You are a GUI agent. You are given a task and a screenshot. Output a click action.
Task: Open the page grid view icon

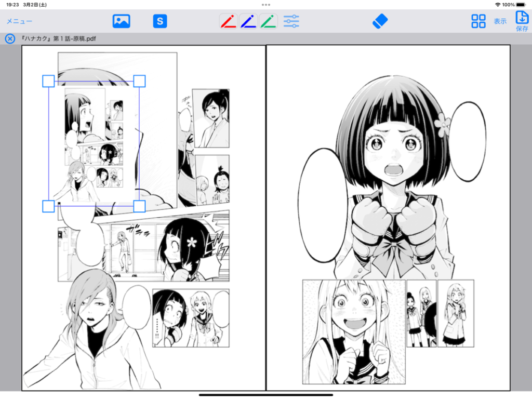pyautogui.click(x=478, y=21)
